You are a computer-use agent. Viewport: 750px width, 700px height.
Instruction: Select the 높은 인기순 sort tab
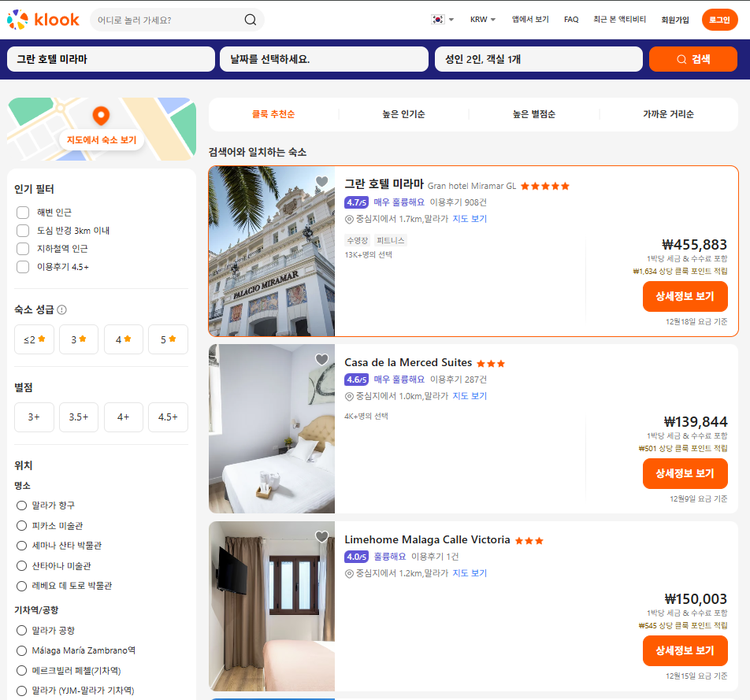pyautogui.click(x=403, y=114)
